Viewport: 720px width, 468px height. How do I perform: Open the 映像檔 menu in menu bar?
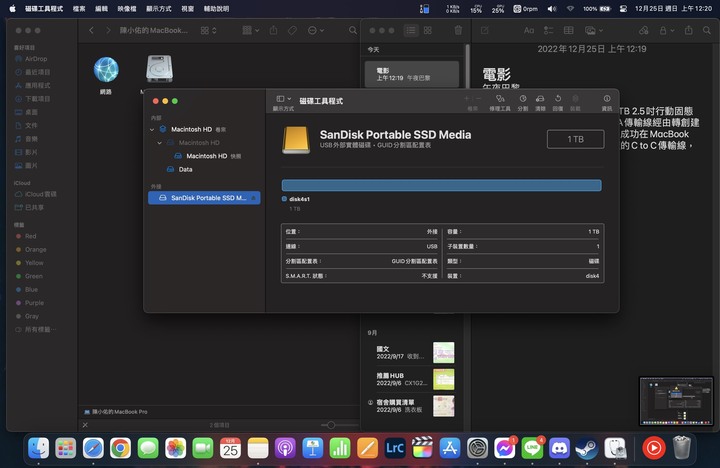point(127,9)
